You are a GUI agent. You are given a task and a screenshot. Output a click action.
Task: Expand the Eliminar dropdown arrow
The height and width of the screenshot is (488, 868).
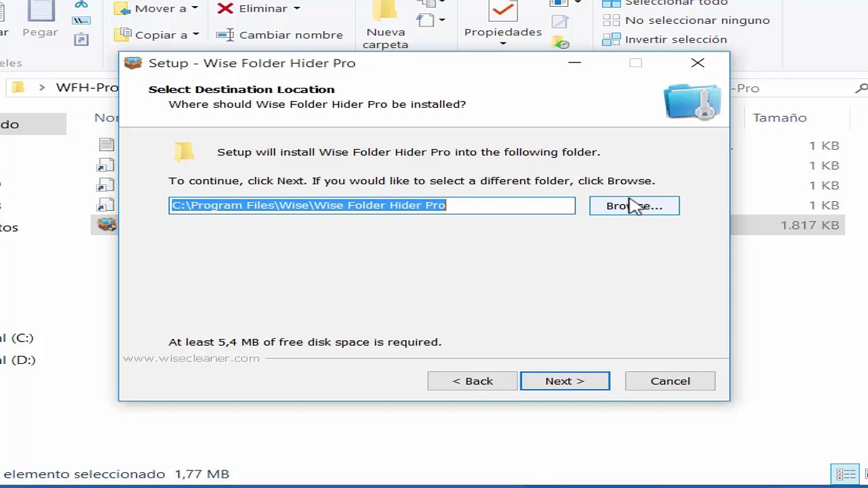[297, 9]
